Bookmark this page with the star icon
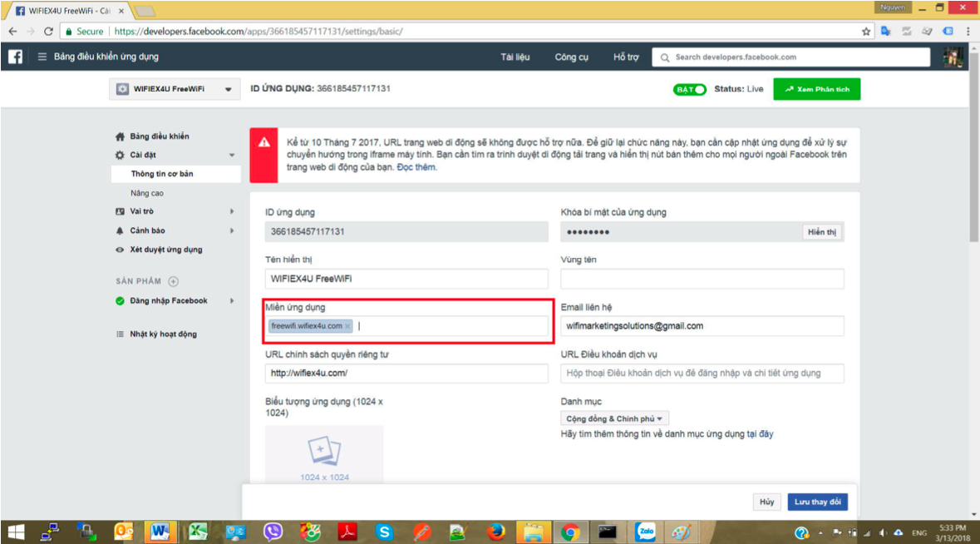Image resolution: width=980 pixels, height=544 pixels. 865,32
